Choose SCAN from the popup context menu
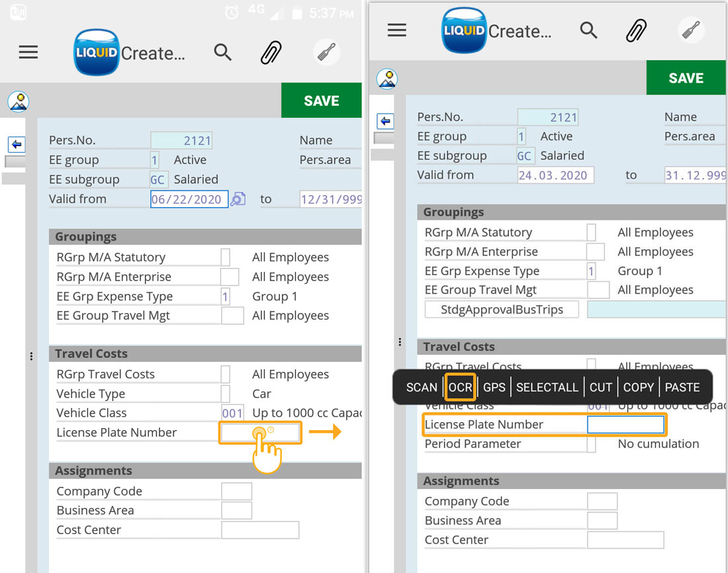The image size is (728, 573). point(422,388)
